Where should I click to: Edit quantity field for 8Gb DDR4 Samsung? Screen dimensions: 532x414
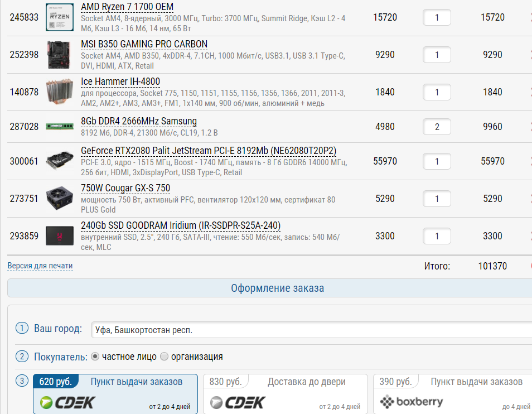pos(437,127)
